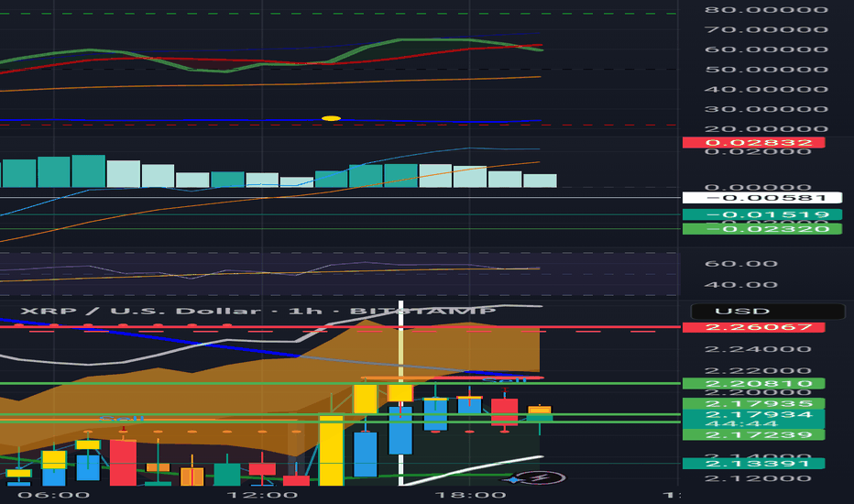Click the current price label with 44:44 countdown

click(x=753, y=419)
